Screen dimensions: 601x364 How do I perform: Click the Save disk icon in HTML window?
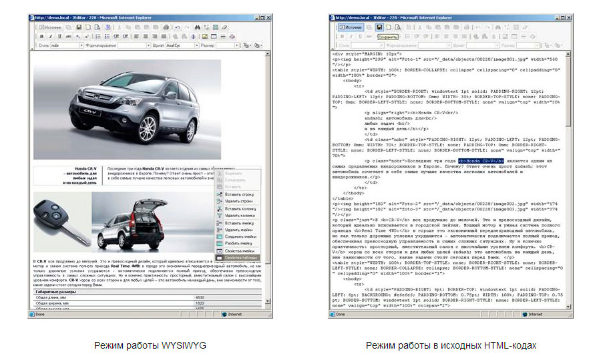(379, 27)
